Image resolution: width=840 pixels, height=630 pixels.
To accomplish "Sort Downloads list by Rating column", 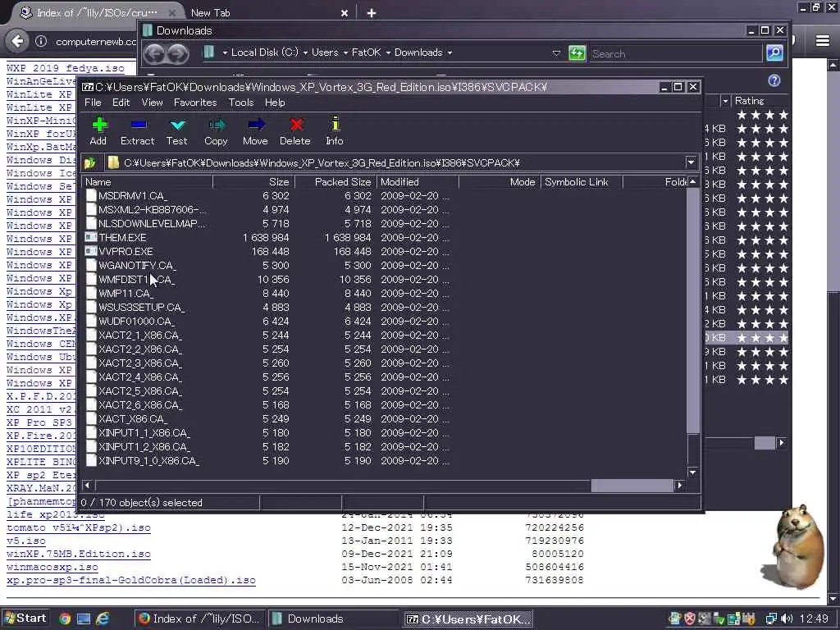I will [x=760, y=101].
